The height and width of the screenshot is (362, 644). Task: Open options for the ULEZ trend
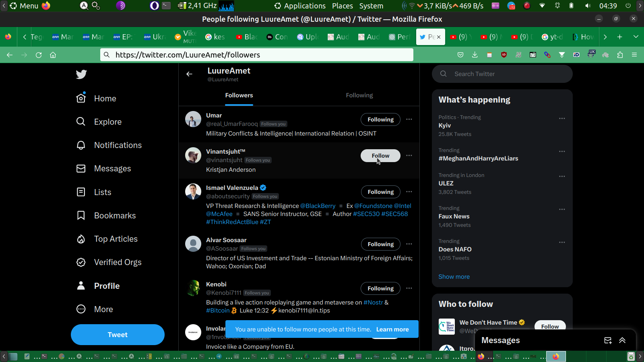[x=562, y=177]
